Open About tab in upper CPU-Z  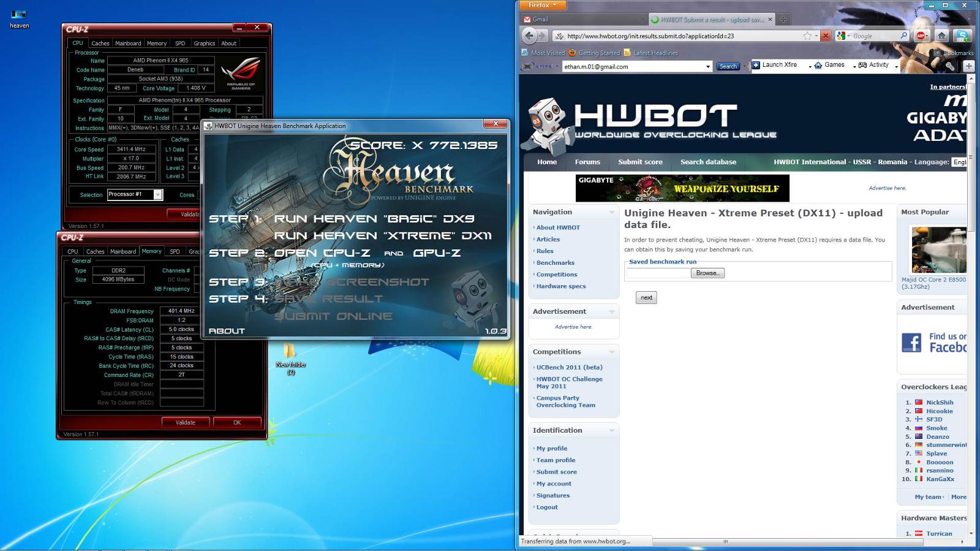click(x=228, y=43)
